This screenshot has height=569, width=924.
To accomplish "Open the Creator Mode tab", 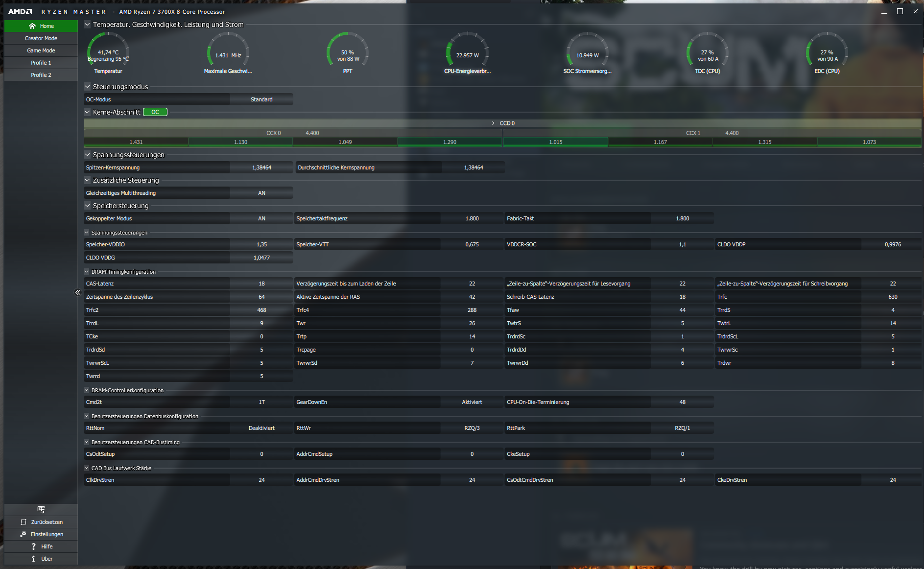I will (41, 38).
